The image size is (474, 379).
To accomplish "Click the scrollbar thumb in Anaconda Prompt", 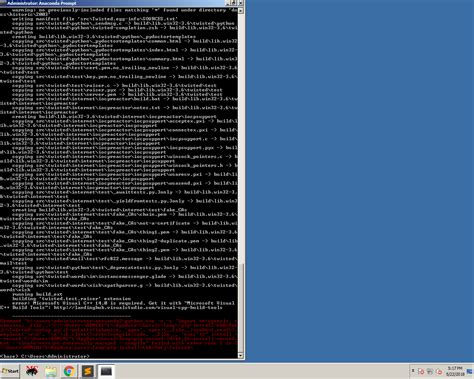I will coord(241,307).
